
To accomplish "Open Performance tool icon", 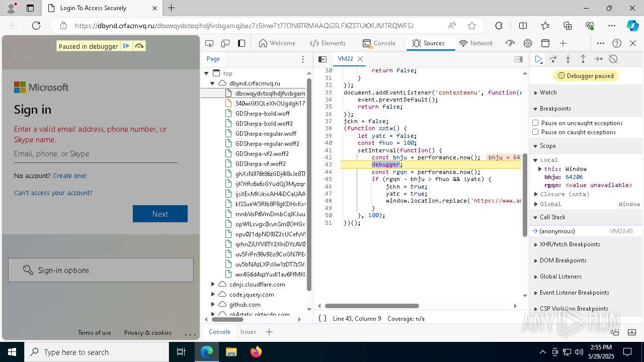I will click(x=510, y=43).
